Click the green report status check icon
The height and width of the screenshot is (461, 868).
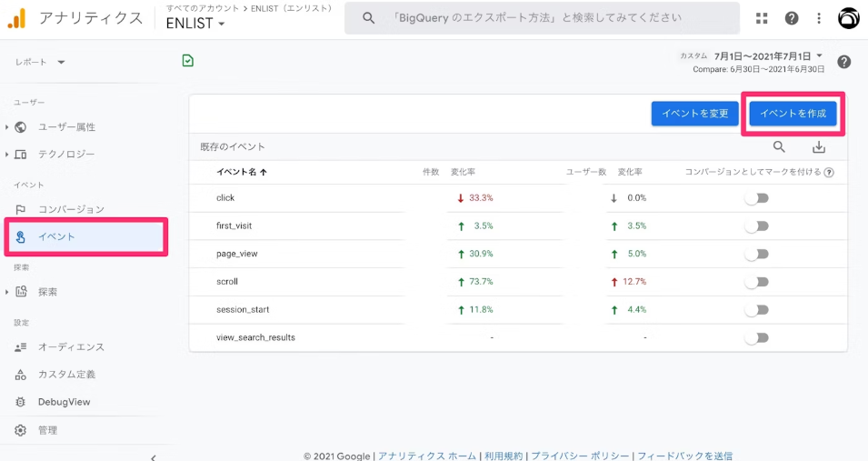click(x=187, y=61)
